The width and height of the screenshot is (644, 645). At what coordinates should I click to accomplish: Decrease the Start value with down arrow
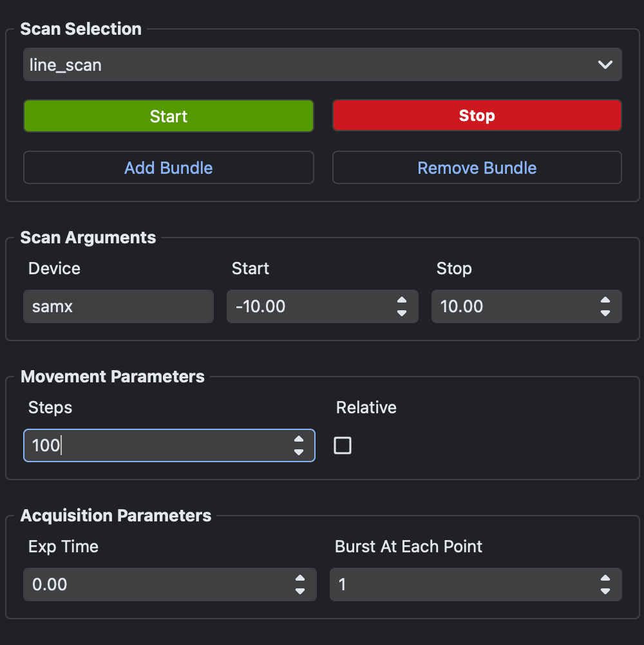pos(402,313)
